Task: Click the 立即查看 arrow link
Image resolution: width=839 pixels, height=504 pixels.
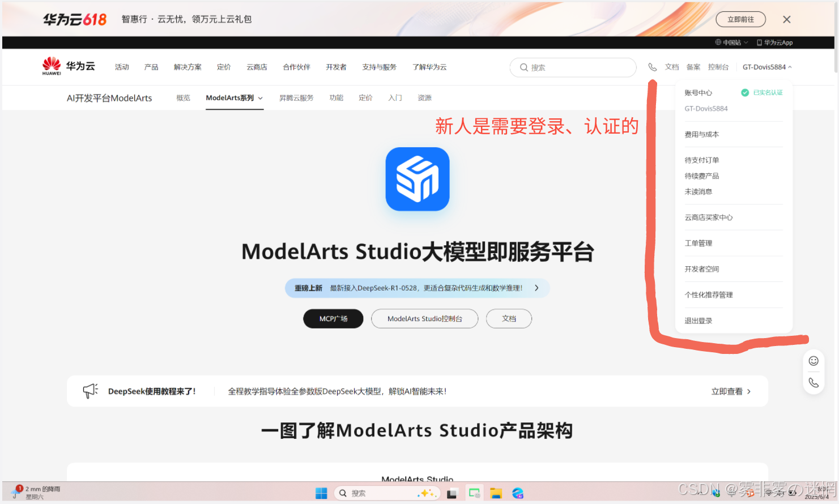Action: pyautogui.click(x=731, y=391)
